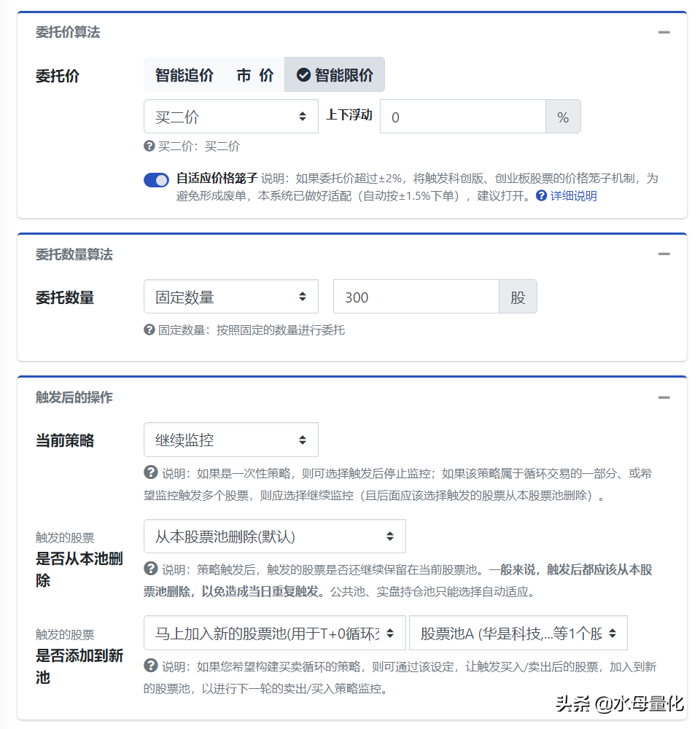Screen dimensions: 700x729
Task: Select the 智能限价 pricing option
Action: pos(335,75)
